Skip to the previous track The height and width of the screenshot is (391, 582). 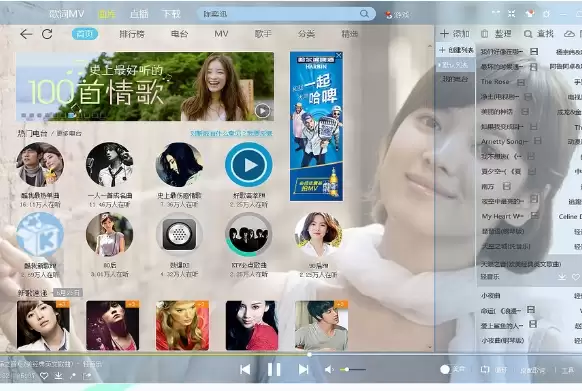245,369
